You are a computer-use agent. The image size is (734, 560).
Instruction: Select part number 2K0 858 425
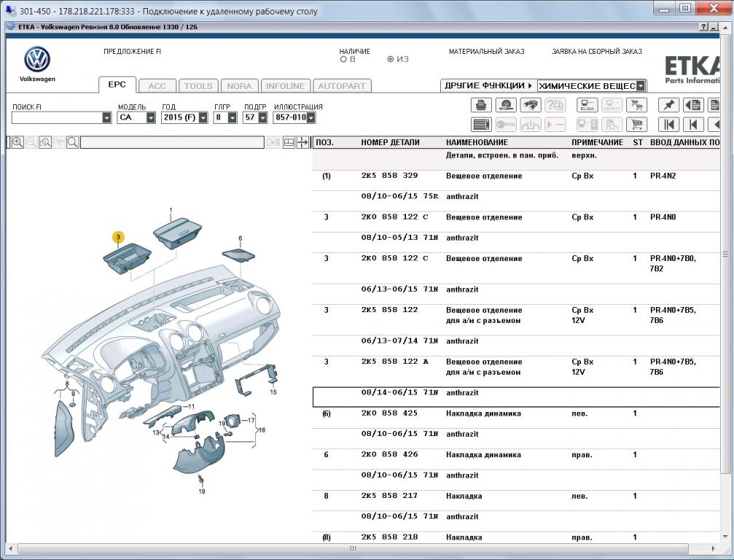389,413
